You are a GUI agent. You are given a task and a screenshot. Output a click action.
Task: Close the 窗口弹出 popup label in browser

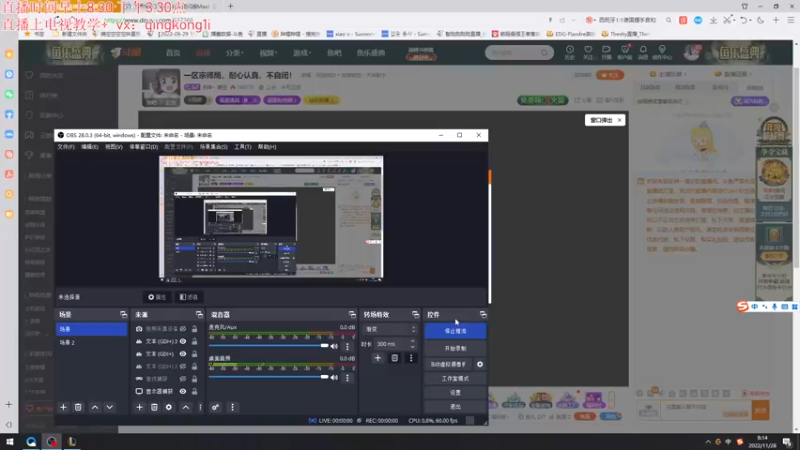pos(619,120)
